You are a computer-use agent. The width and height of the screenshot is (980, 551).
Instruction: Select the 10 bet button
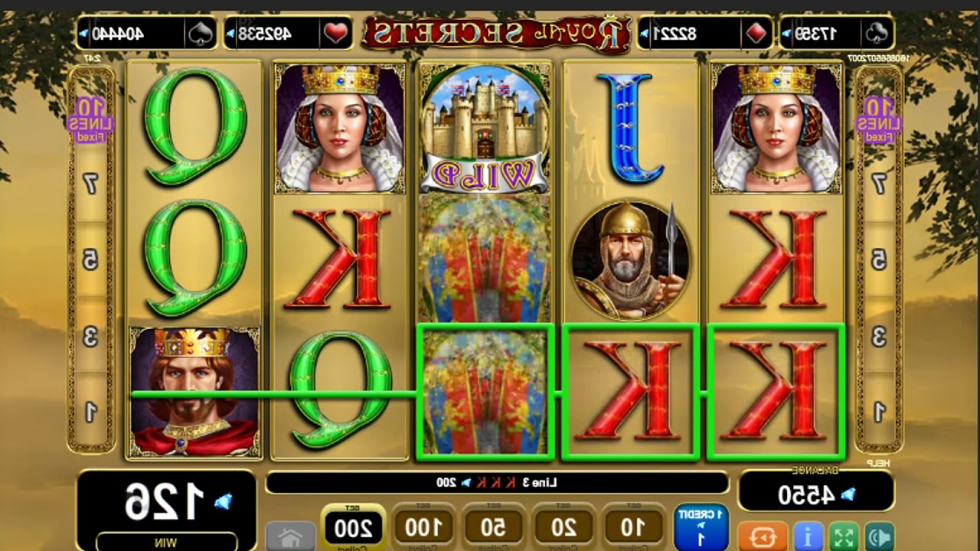tap(632, 527)
